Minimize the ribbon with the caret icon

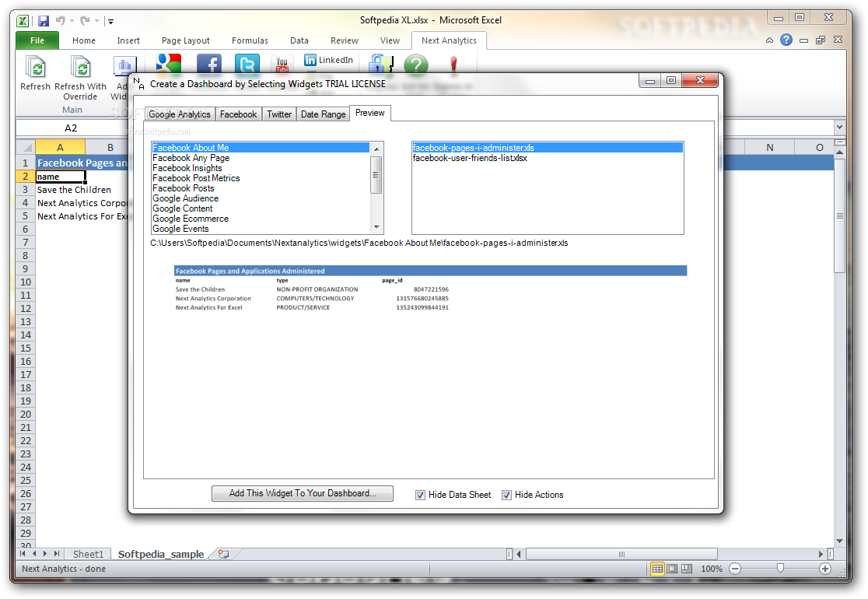tap(769, 40)
